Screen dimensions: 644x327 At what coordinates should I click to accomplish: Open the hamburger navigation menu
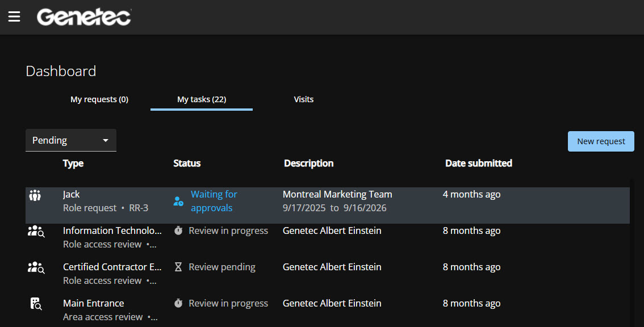[14, 16]
